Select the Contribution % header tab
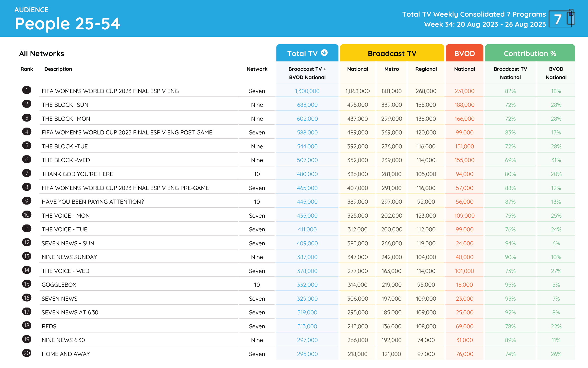The width and height of the screenshot is (588, 368). pyautogui.click(x=530, y=53)
